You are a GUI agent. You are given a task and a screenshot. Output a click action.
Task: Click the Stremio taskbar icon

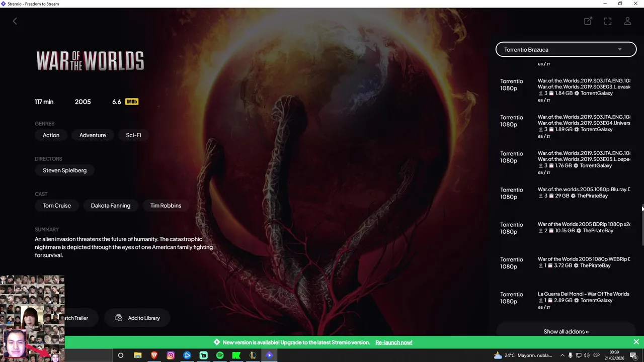pyautogui.click(x=269, y=355)
